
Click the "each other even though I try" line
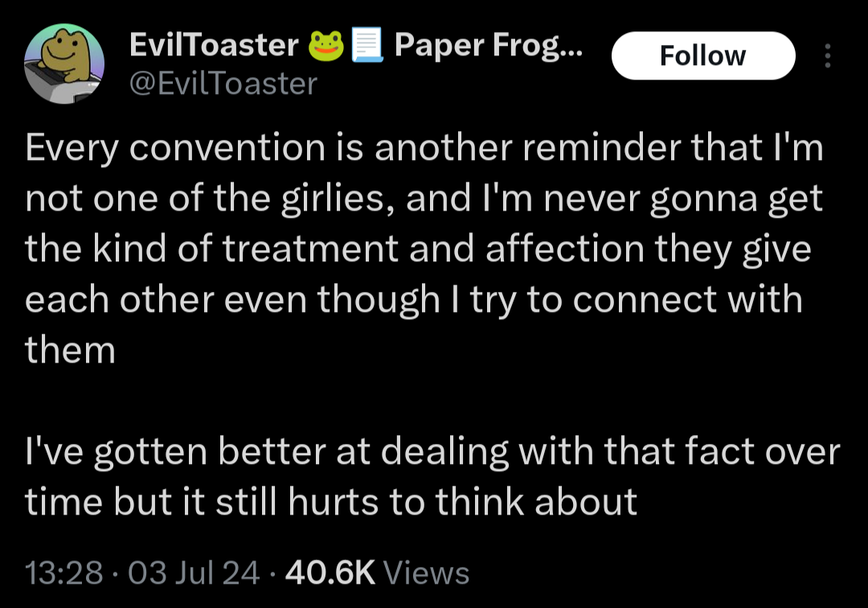(x=414, y=300)
